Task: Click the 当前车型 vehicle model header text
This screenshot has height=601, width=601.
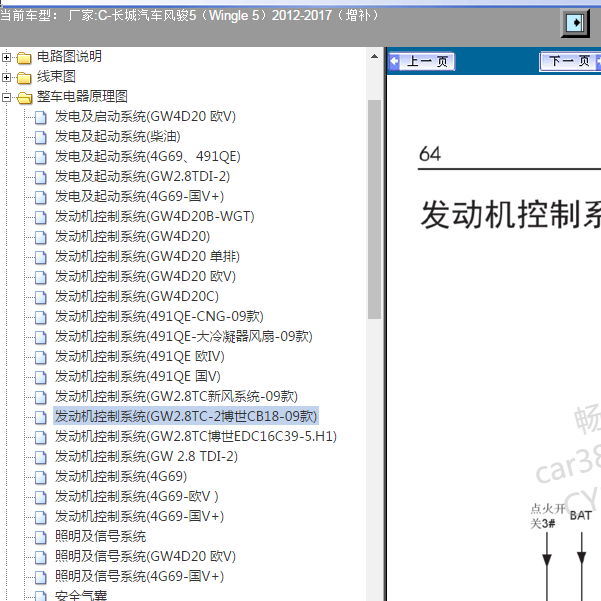Action: click(189, 16)
